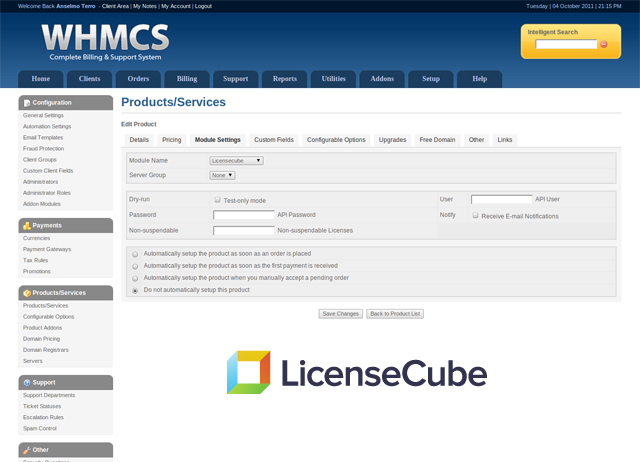Image resolution: width=640 pixels, height=462 pixels.
Task: Select setup as soon as order is placed
Action: (x=135, y=254)
